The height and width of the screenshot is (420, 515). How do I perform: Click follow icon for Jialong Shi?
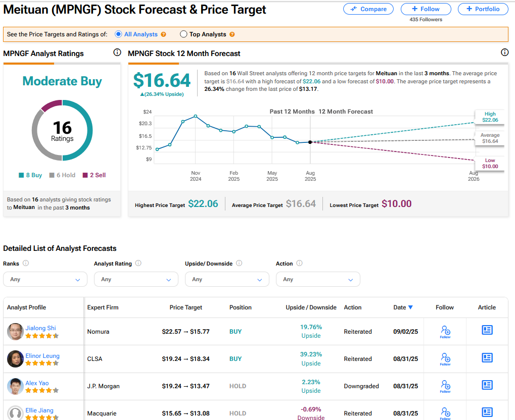tap(445, 332)
